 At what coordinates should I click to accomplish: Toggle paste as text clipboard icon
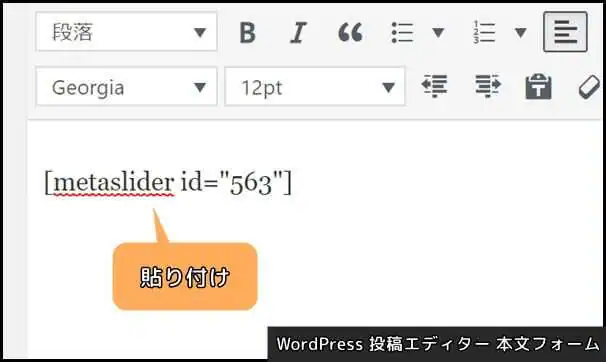tap(538, 87)
